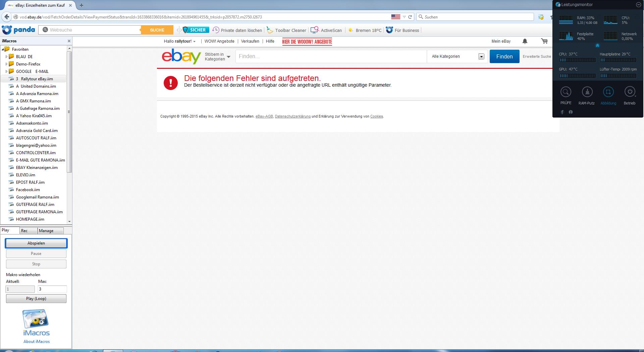Select A United Domains.iim macro
Viewport: 644px width, 352px height.
coord(36,86)
